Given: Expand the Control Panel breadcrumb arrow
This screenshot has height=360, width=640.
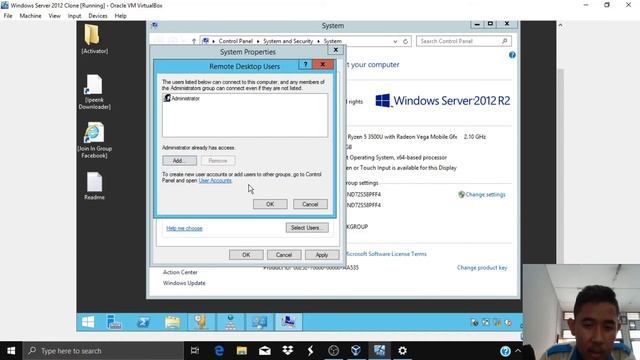Looking at the screenshot, I should pos(258,41).
